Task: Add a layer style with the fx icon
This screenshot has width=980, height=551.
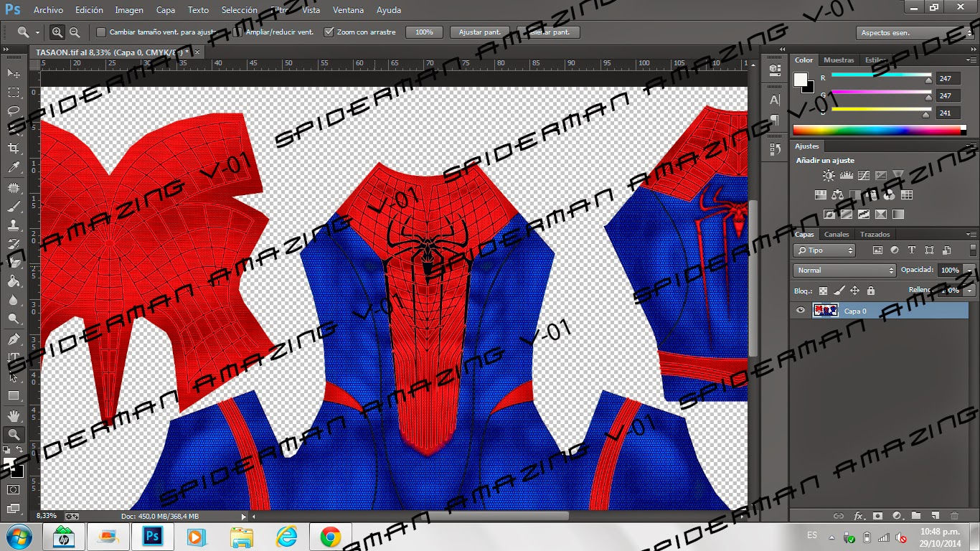Action: point(859,516)
